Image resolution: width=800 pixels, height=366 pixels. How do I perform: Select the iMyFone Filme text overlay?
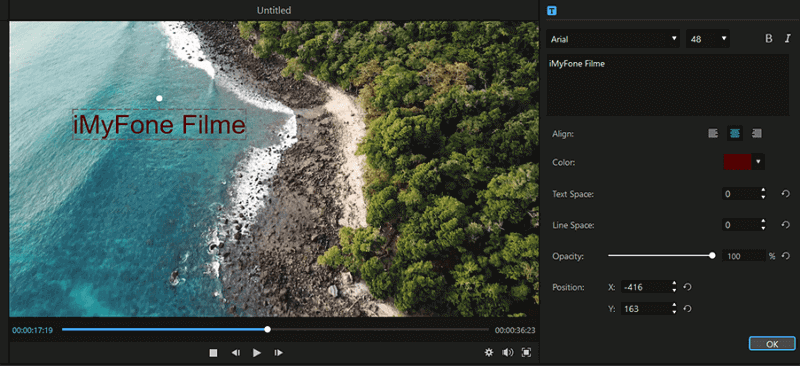click(x=159, y=125)
